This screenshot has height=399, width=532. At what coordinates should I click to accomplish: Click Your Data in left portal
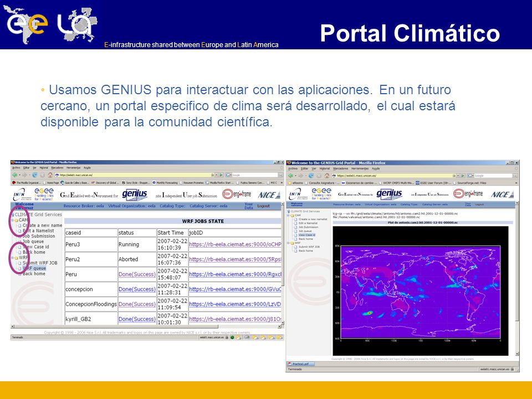[x=249, y=206]
